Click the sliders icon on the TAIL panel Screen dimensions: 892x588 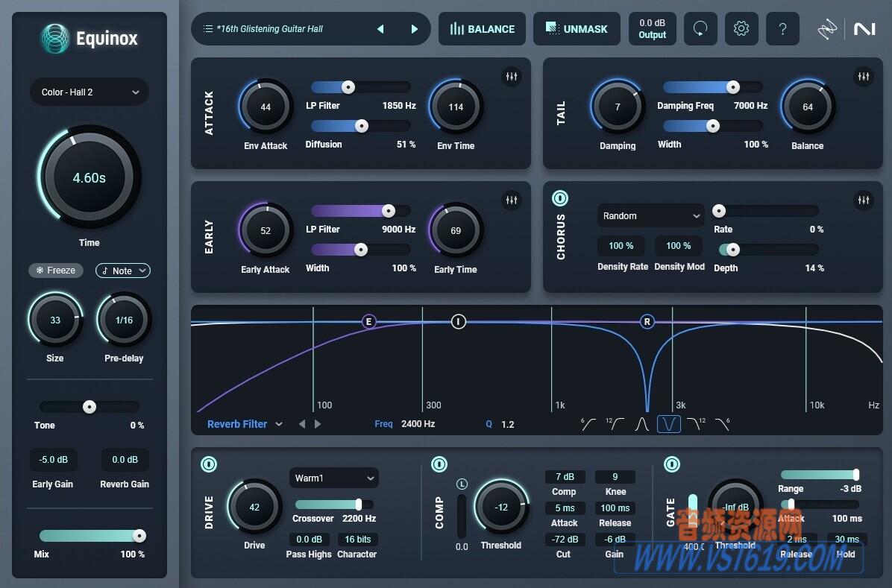tap(864, 76)
